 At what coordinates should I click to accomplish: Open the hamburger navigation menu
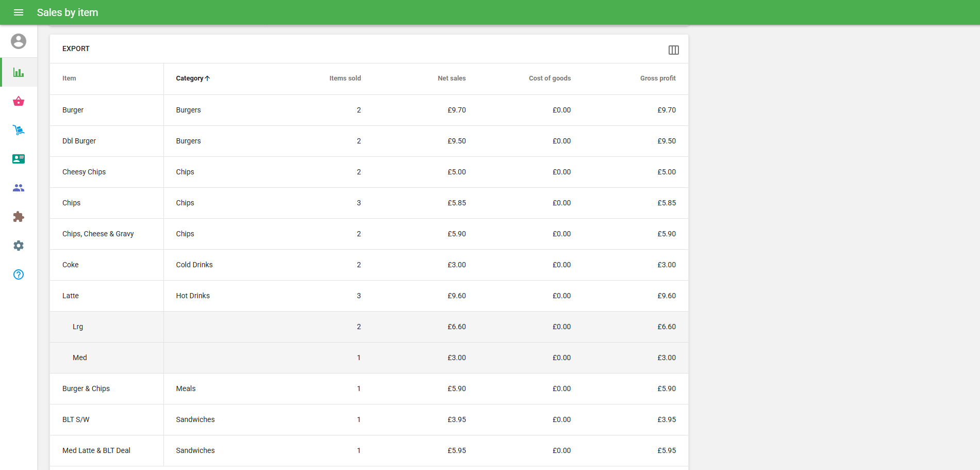[x=19, y=12]
